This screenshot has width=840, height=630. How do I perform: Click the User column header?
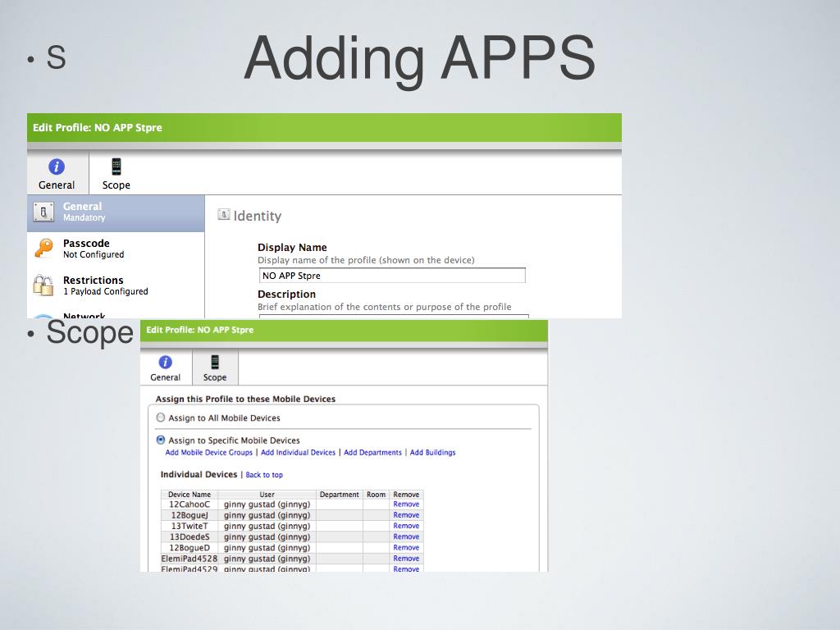pyautogui.click(x=267, y=495)
